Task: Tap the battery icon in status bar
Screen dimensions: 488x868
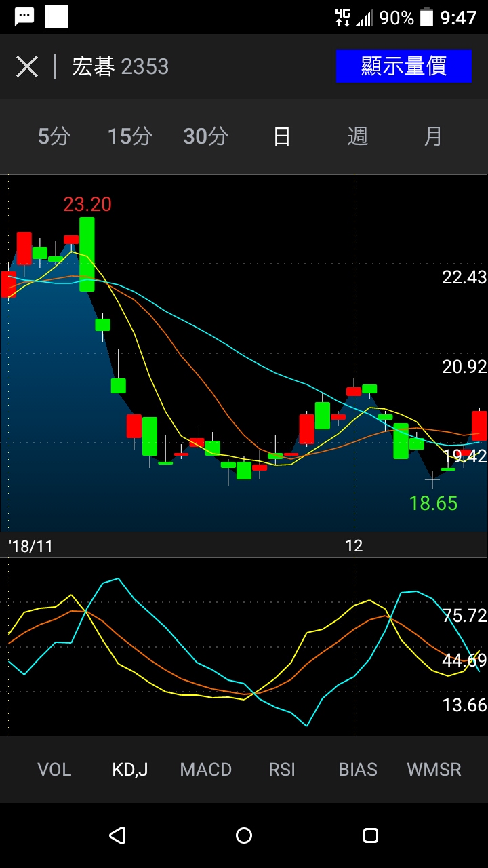Action: (426, 17)
